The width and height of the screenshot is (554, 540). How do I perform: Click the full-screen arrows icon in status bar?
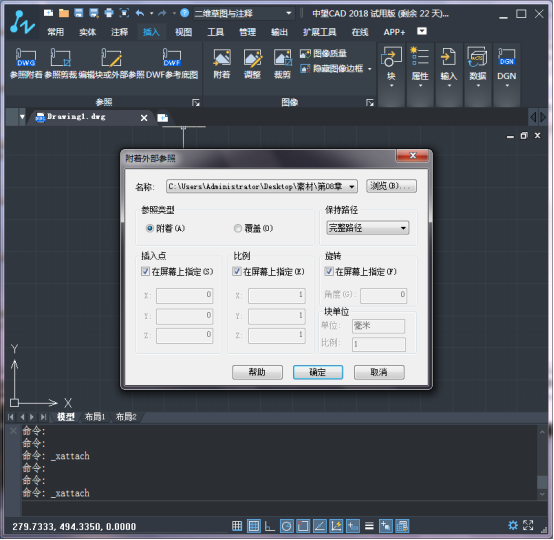[528, 525]
